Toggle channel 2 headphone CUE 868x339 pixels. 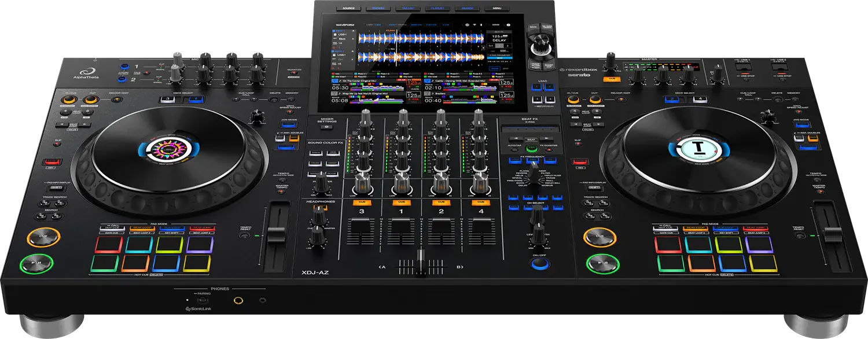tap(441, 202)
